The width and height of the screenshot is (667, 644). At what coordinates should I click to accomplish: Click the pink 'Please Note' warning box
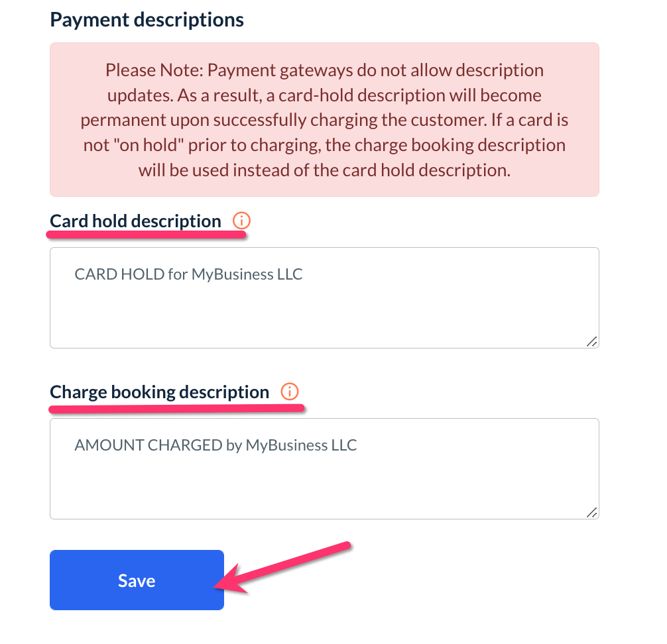tap(324, 119)
